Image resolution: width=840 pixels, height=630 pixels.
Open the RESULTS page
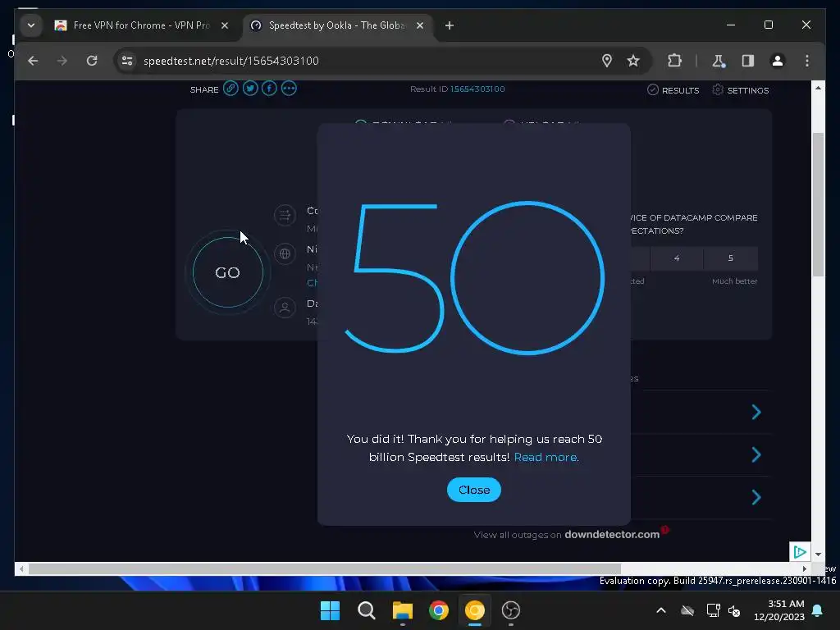point(673,90)
